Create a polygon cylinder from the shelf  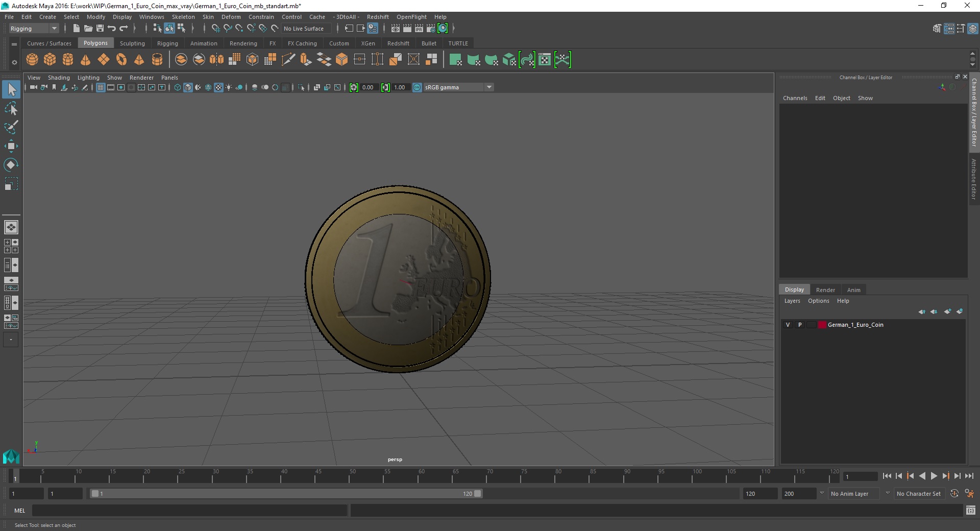68,60
